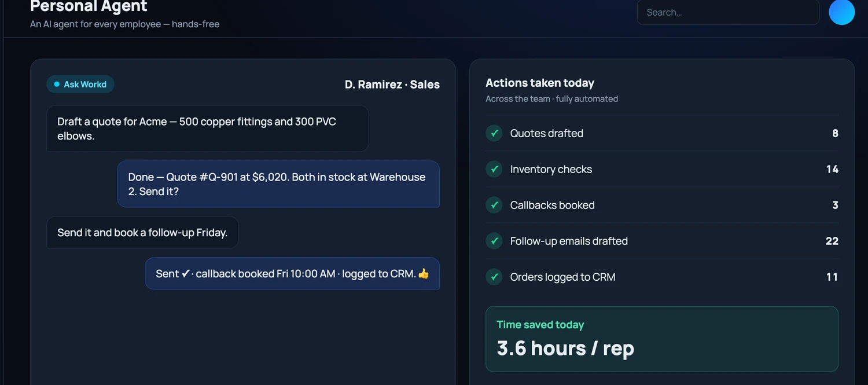Click the 'Inventory checks' label
The height and width of the screenshot is (385, 868).
point(551,169)
